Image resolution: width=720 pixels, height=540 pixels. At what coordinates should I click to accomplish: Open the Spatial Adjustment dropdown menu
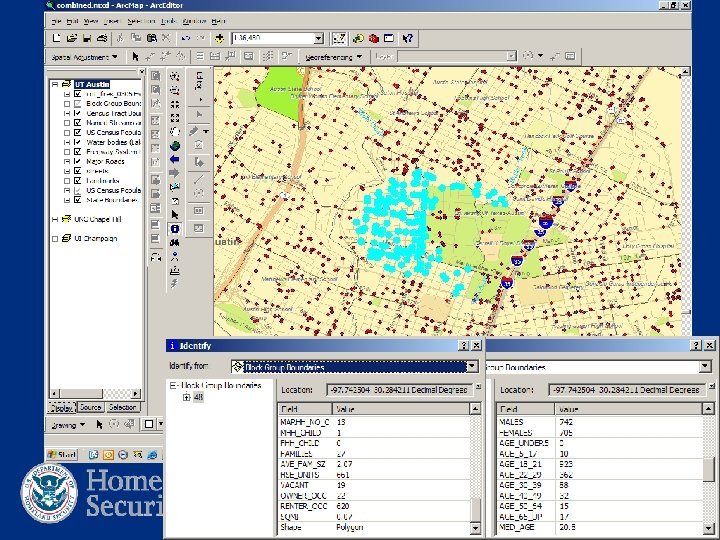85,57
